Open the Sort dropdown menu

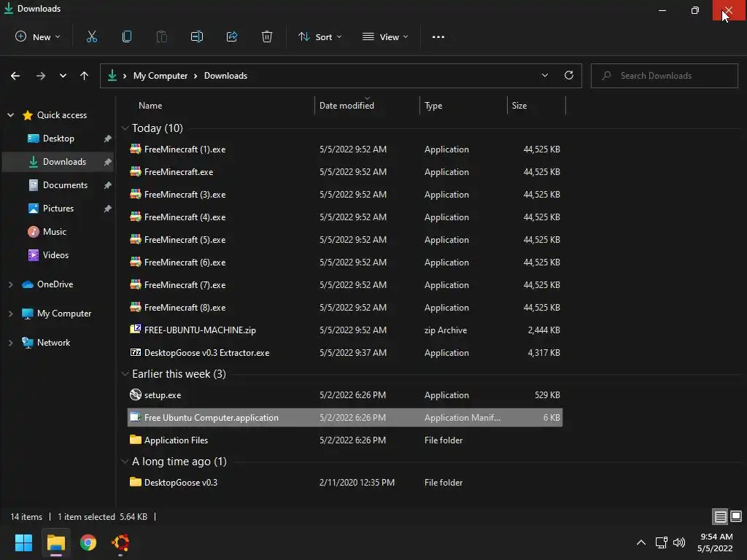tap(320, 36)
